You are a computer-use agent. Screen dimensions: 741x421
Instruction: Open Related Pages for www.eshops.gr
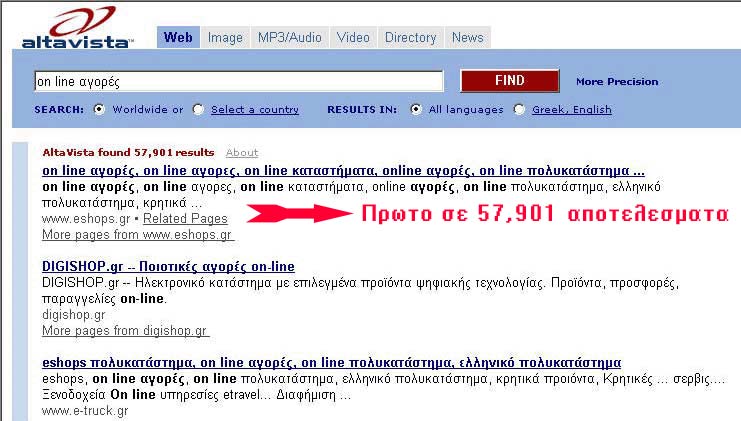pyautogui.click(x=185, y=218)
